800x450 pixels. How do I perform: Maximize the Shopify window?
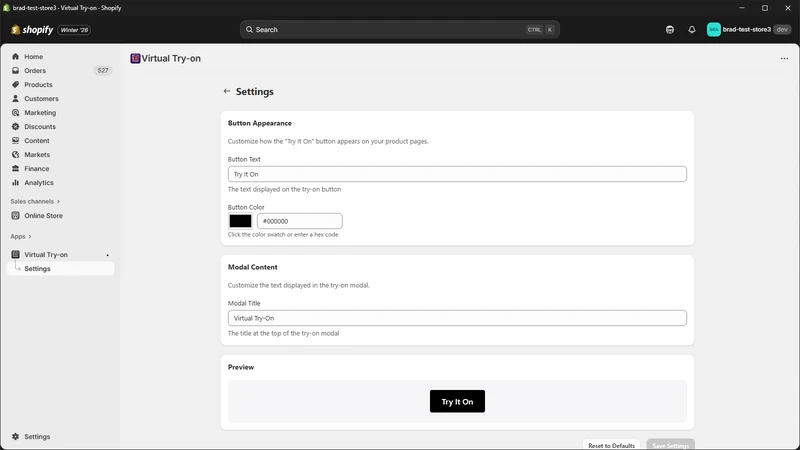coord(765,8)
